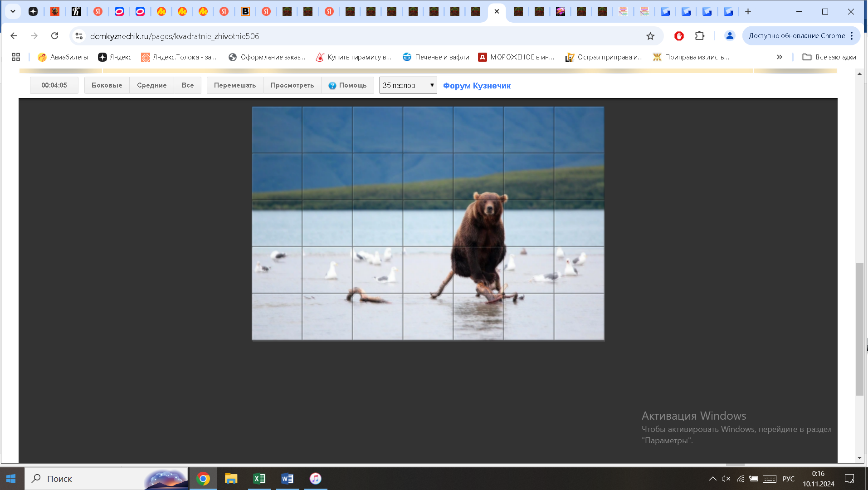Open the Приправа из листь... bookmark

tap(691, 57)
